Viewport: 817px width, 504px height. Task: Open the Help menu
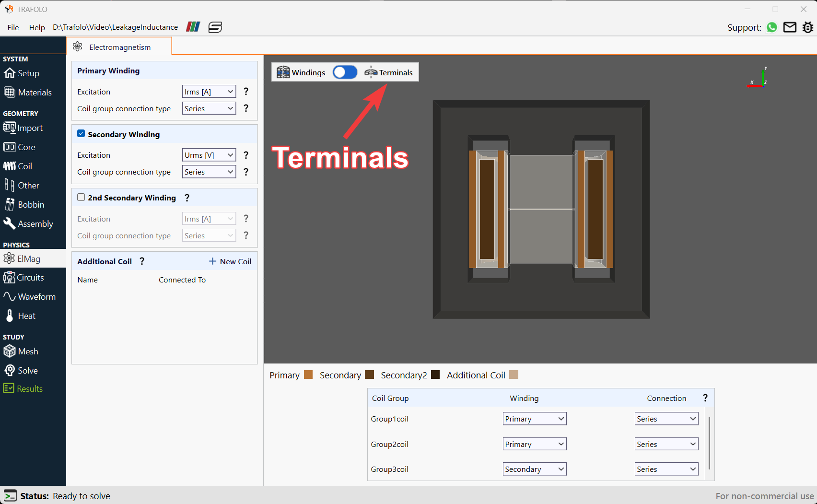point(37,27)
